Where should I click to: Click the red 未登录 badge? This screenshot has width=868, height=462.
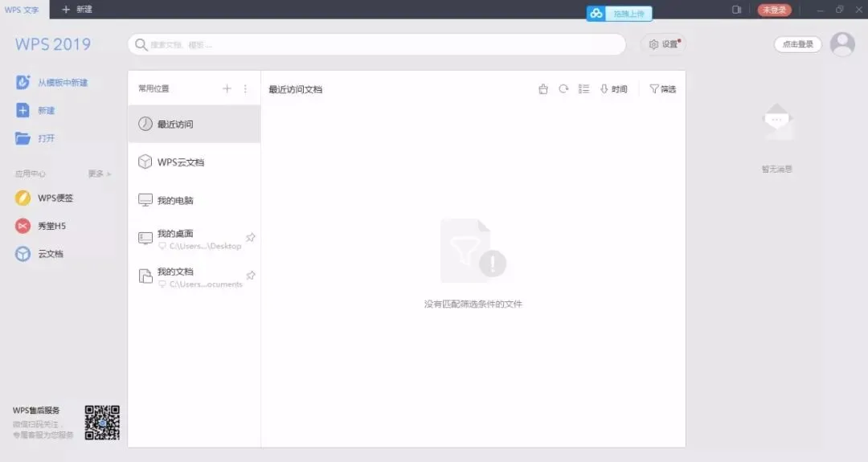tap(775, 10)
